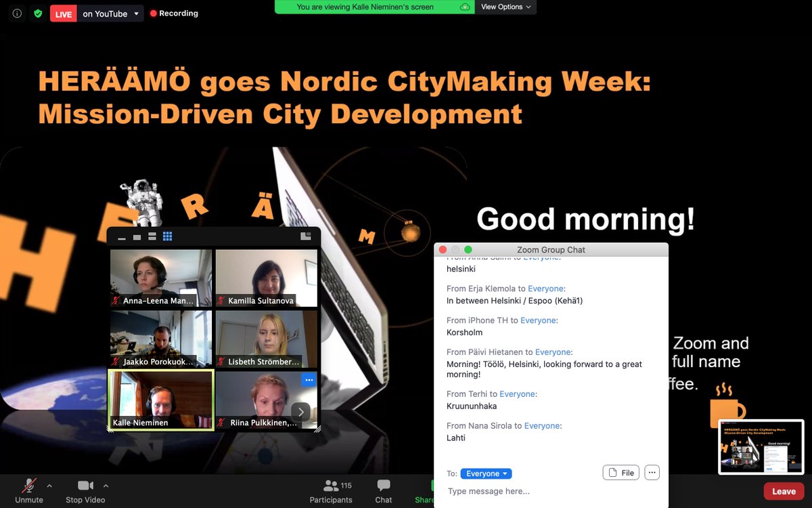812x508 pixels.
Task: Focus the Type message here field
Action: click(x=551, y=491)
